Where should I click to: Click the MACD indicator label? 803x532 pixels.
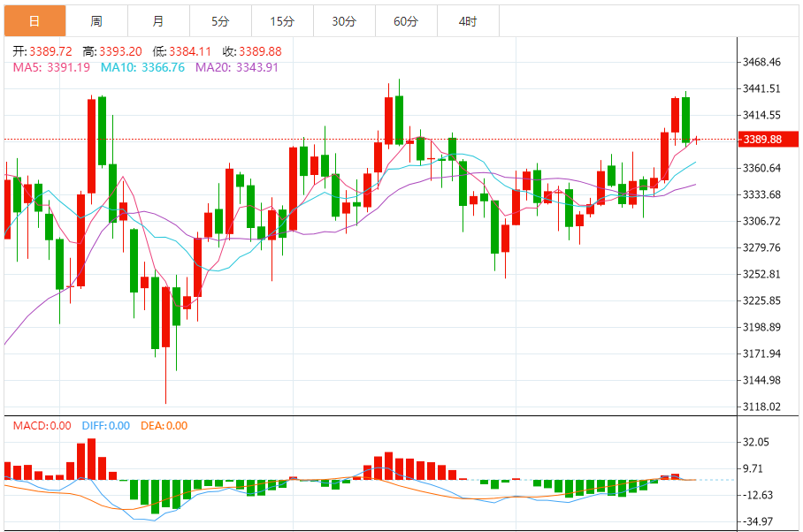point(42,426)
